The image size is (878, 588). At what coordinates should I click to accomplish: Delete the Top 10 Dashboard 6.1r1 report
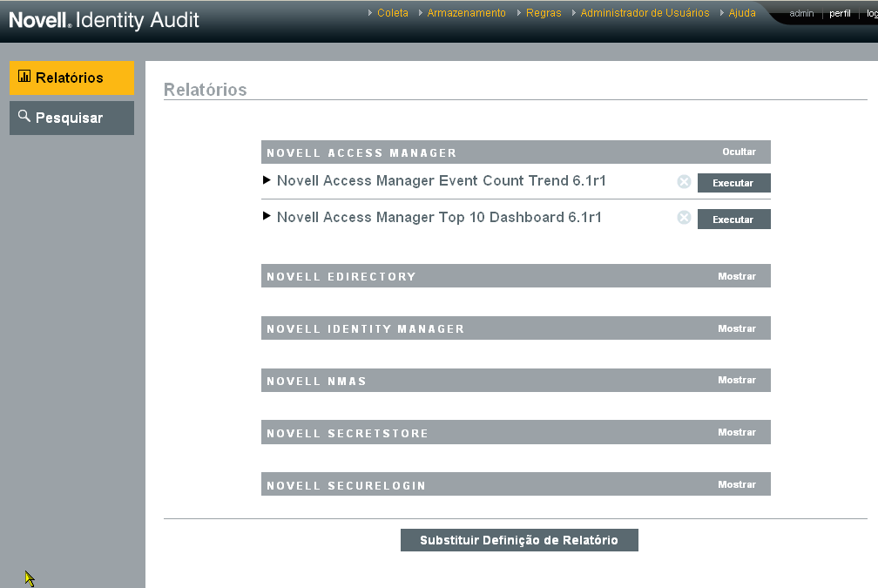pyautogui.click(x=684, y=217)
